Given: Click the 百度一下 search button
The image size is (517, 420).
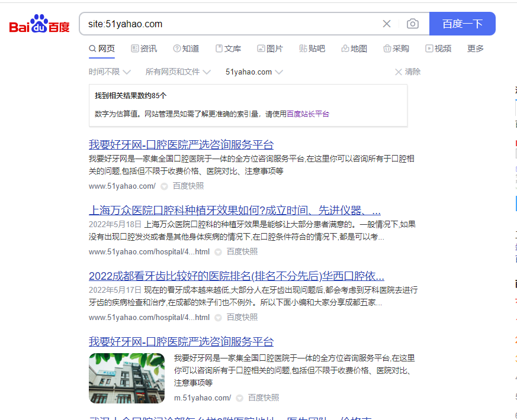Looking at the screenshot, I should [x=462, y=24].
